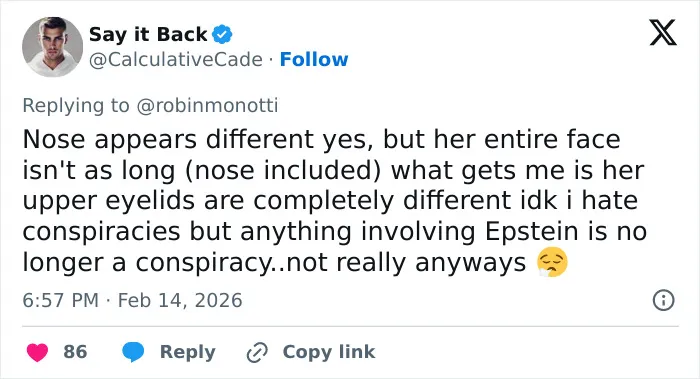Click the Reply label text
Viewport: 700px width, 379px height.
pyautogui.click(x=188, y=352)
